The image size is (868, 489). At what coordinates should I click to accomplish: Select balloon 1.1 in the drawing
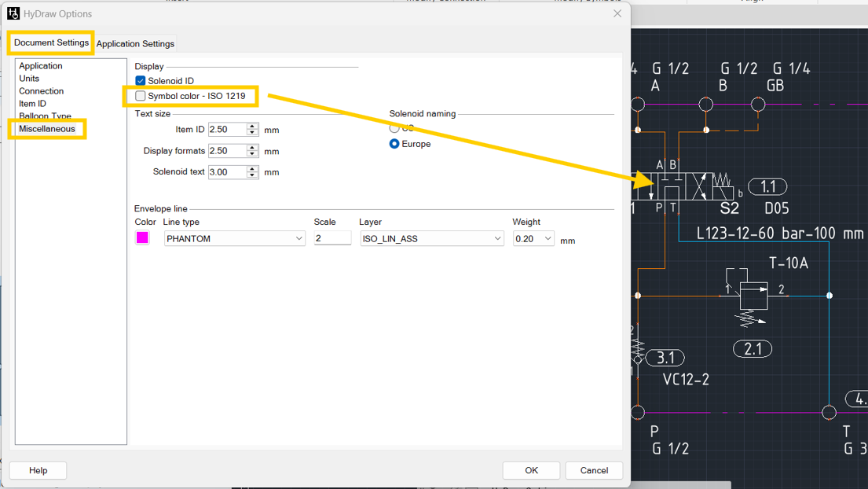tap(767, 186)
